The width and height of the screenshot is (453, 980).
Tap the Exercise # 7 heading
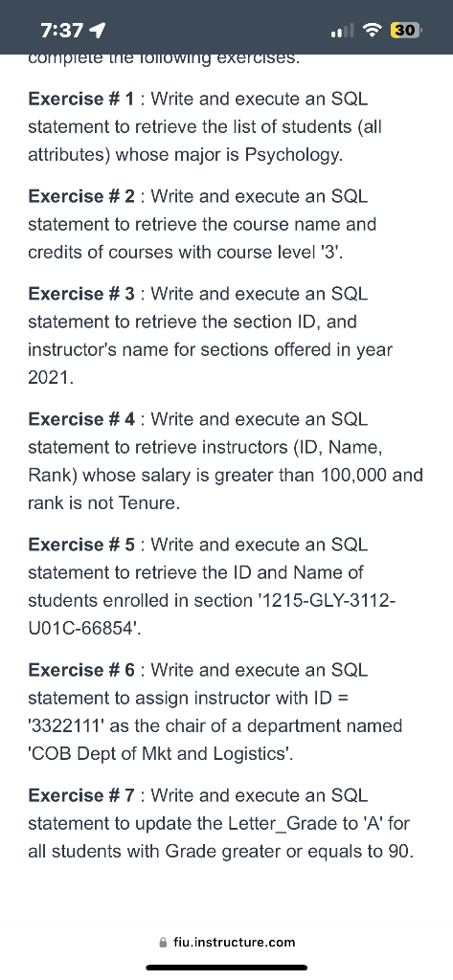[x=81, y=795]
